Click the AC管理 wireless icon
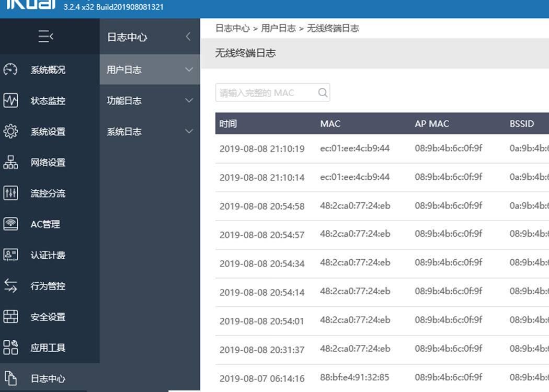This screenshot has height=392, width=549. click(x=10, y=224)
